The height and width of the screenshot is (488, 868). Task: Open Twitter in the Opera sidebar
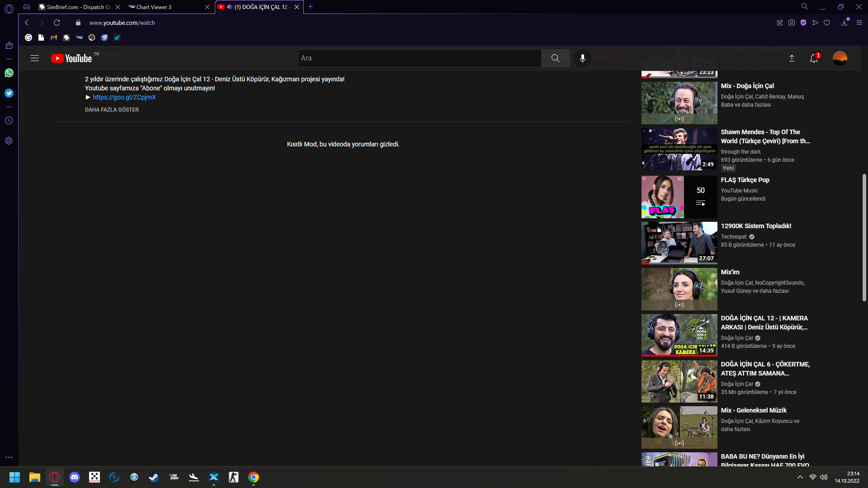pos(9,93)
